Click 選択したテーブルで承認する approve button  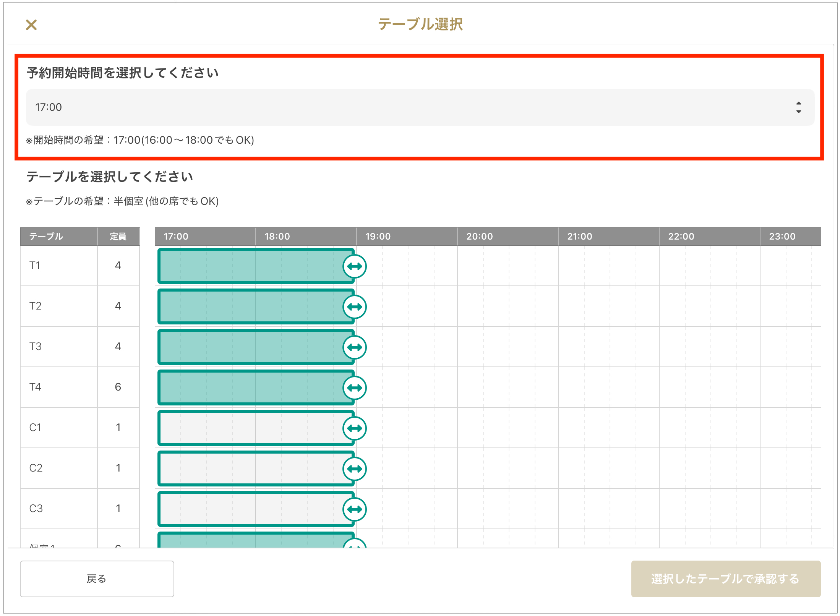pos(725,579)
